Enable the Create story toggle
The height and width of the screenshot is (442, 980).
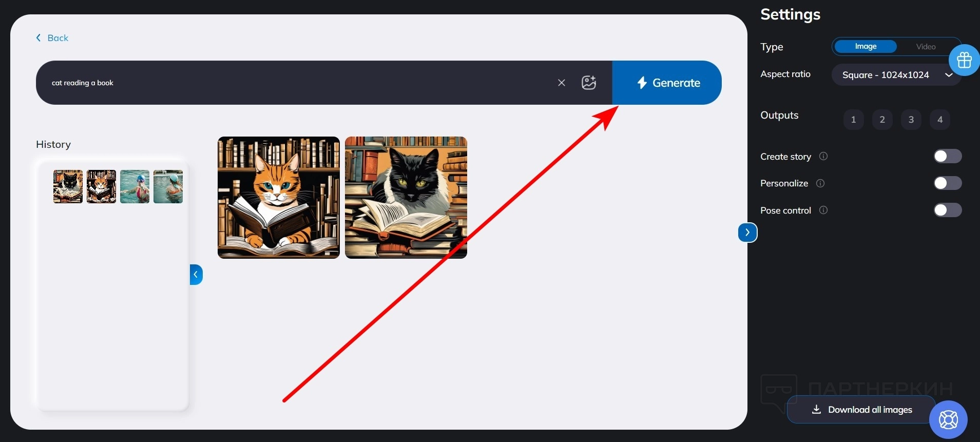tap(948, 156)
